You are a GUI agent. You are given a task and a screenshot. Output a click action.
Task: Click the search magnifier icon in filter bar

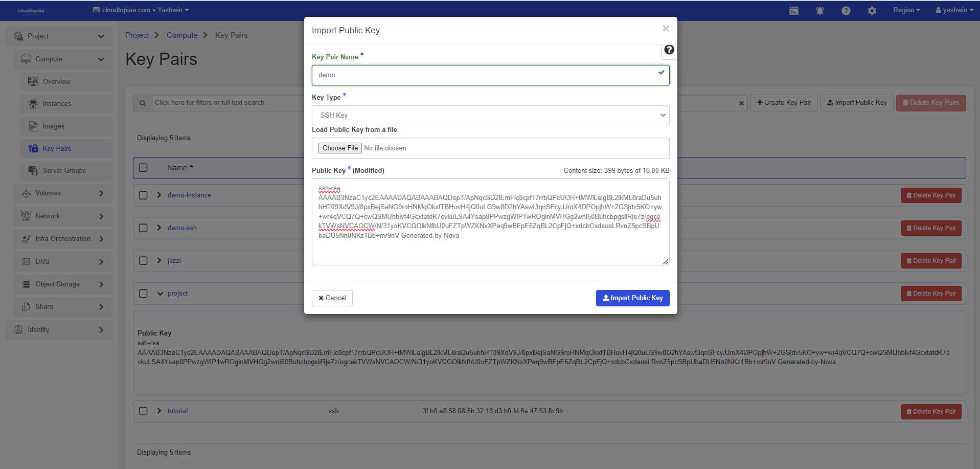pyautogui.click(x=143, y=103)
